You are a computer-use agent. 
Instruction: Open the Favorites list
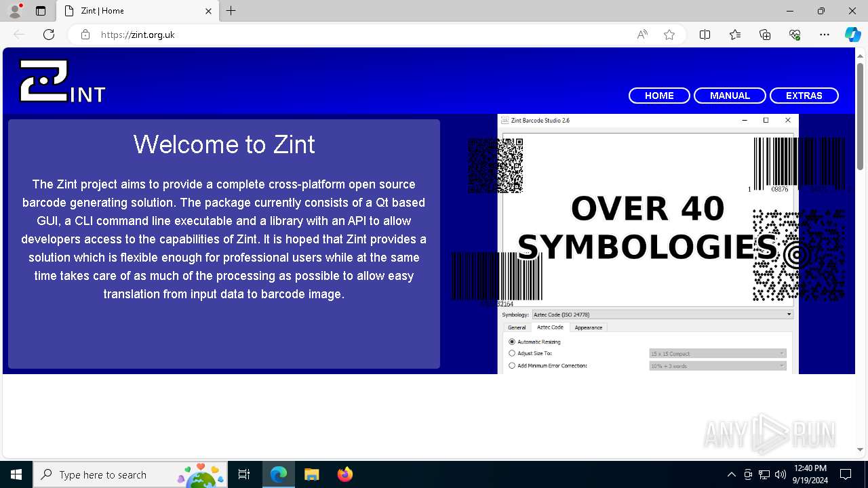[735, 35]
